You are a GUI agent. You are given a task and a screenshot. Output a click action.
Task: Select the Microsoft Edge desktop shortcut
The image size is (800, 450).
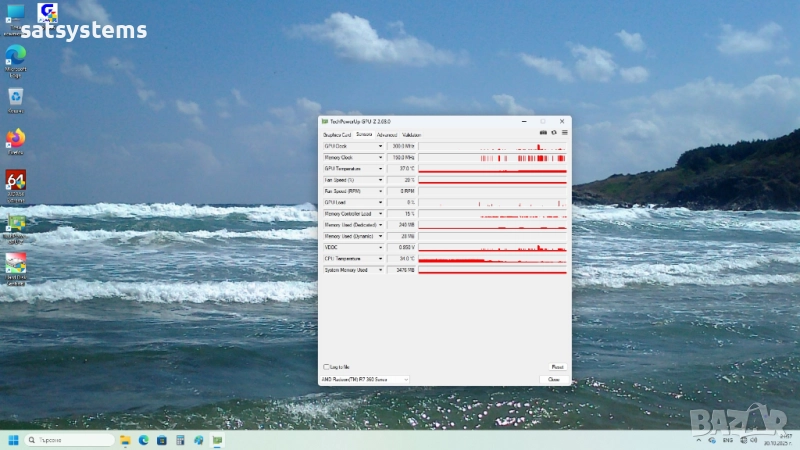(x=15, y=56)
